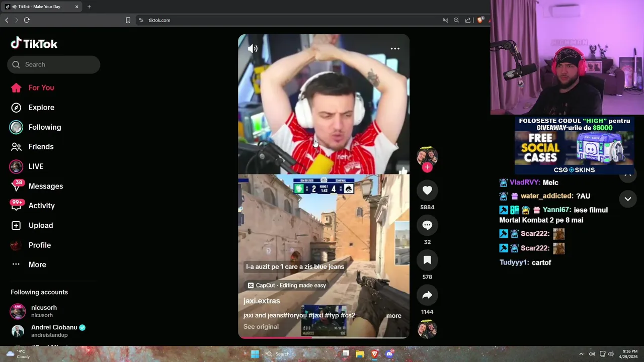Image resolution: width=644 pixels, height=362 pixels.
Task: Open the browser share icon
Action: click(468, 20)
